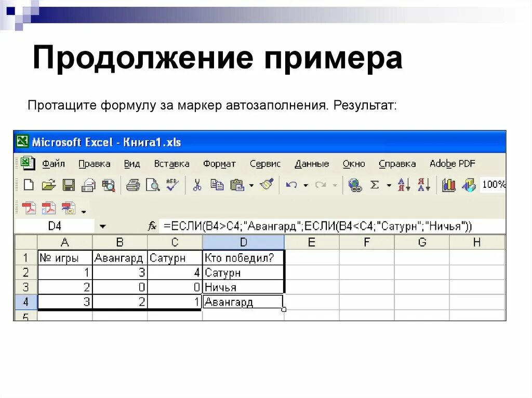This screenshot has height=398, width=532.
Task: Select header cell '№ игры'
Action: point(65,258)
